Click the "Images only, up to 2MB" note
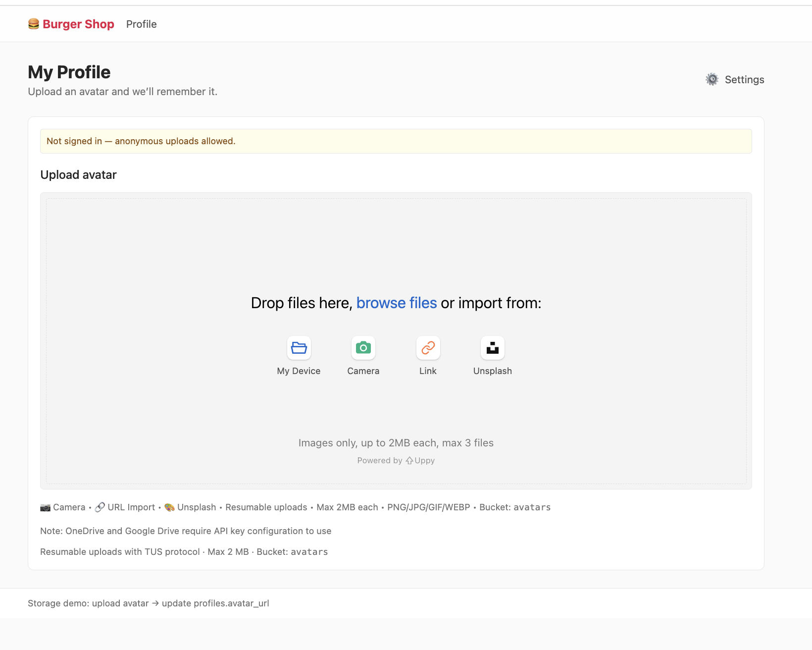Viewport: 812px width, 650px height. 396,443
